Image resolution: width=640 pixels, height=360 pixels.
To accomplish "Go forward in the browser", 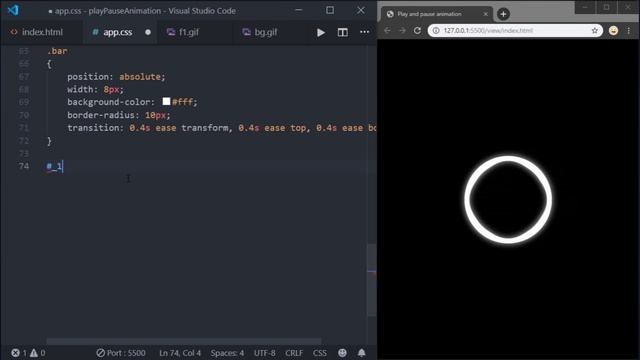I will (x=402, y=31).
